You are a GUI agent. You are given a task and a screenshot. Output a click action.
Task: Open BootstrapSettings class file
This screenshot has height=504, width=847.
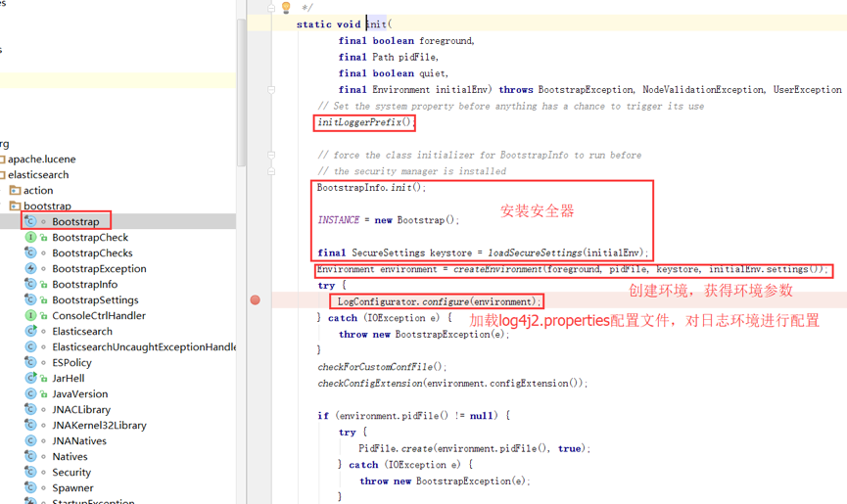coord(95,300)
